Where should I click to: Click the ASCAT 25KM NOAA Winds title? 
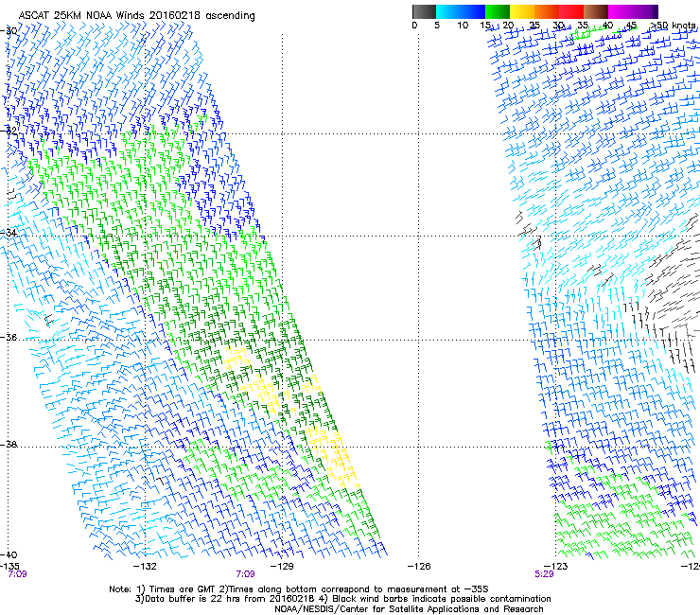[136, 16]
